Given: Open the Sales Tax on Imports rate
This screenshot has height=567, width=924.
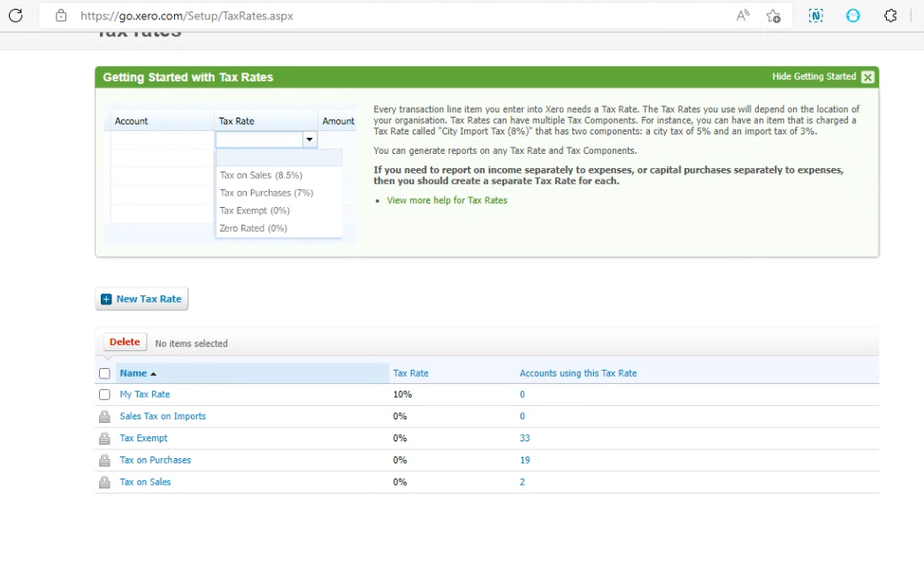Looking at the screenshot, I should point(163,416).
